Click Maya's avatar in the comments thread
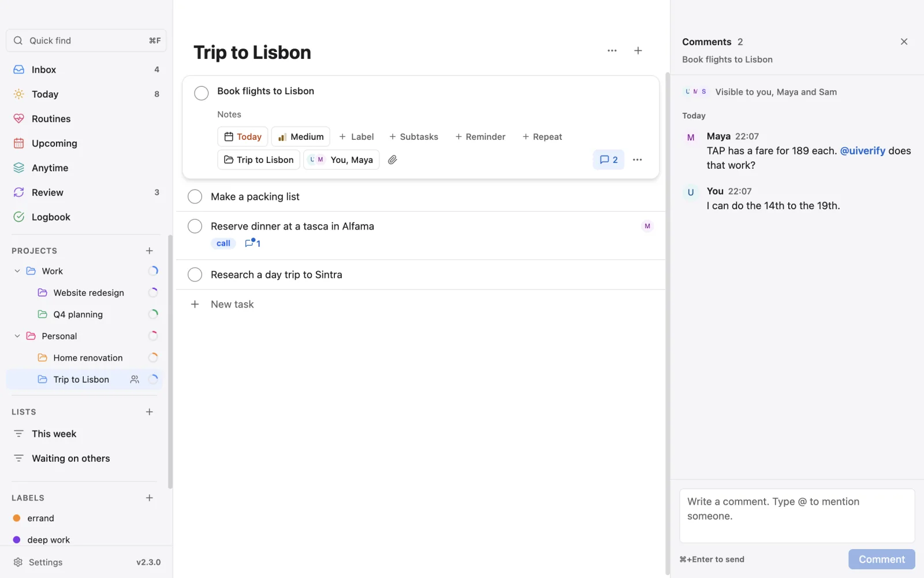The width and height of the screenshot is (924, 578). point(691,138)
